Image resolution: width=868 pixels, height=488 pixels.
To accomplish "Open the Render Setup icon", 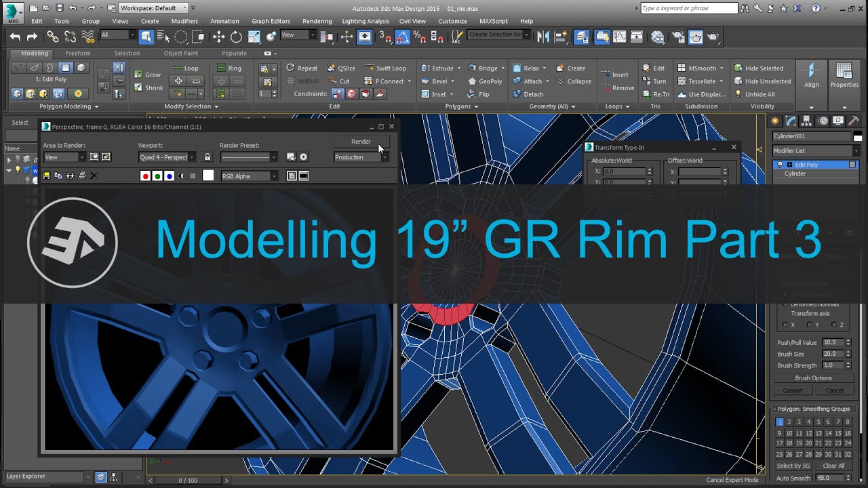I will pos(677,37).
